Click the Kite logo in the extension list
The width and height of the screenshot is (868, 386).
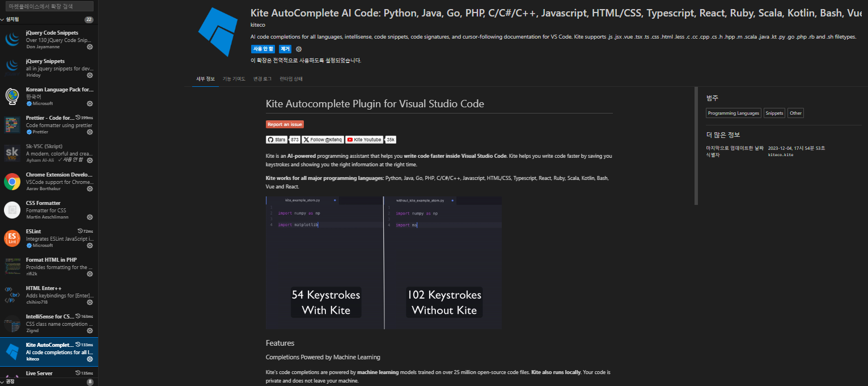(12, 352)
